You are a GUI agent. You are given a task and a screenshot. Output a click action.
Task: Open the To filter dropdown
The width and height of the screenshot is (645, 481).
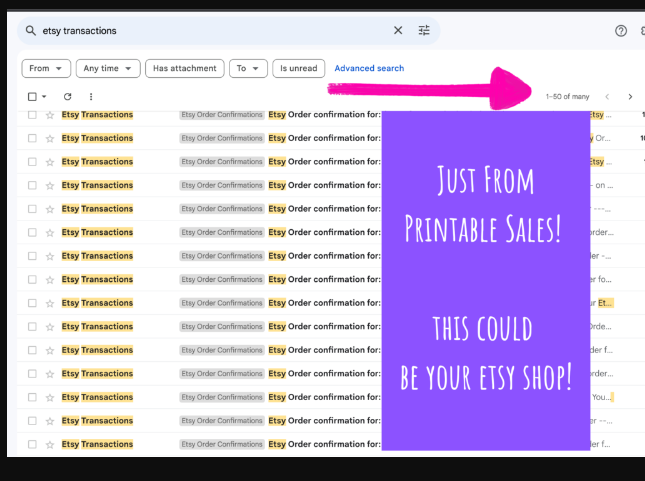pyautogui.click(x=248, y=68)
